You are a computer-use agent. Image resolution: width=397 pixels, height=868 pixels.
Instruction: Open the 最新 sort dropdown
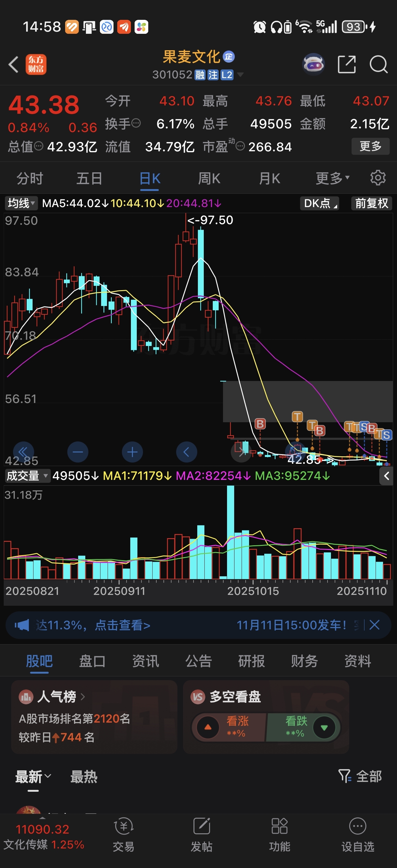[33, 776]
